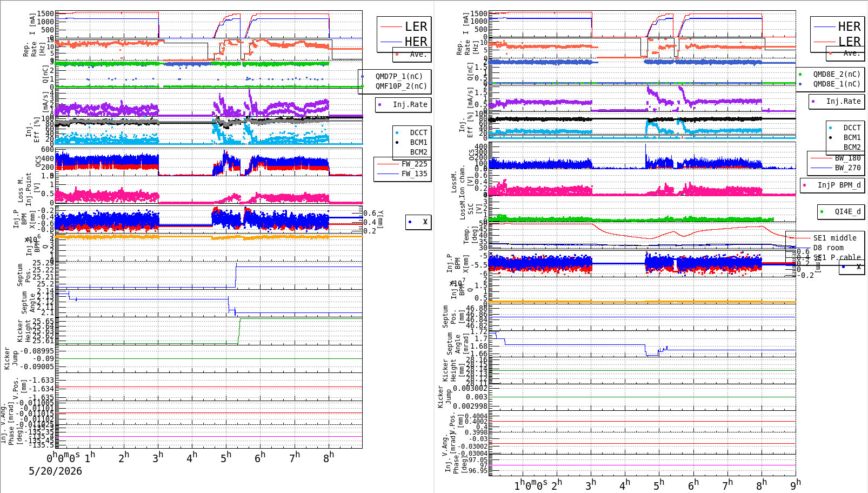Screen dimensions: 868x493
Task: Click the 46.88 septum position tick value
Action: (x=477, y=308)
